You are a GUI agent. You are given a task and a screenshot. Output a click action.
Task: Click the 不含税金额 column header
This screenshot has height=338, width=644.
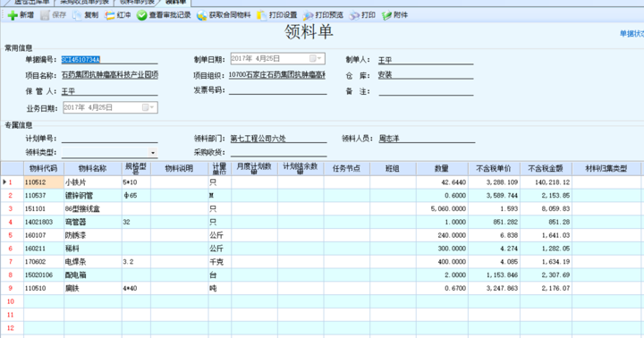(x=546, y=168)
